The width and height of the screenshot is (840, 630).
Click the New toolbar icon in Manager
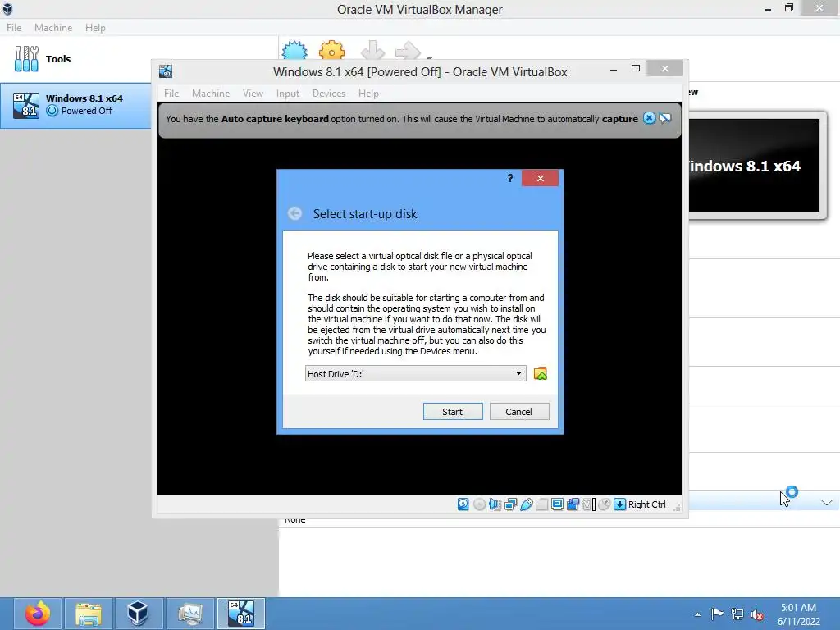coord(294,52)
